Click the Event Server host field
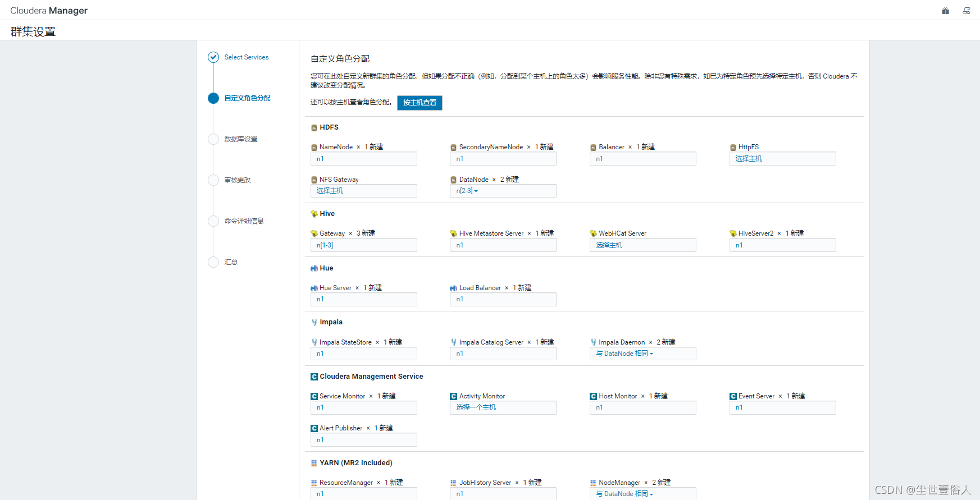The height and width of the screenshot is (500, 980). [783, 407]
